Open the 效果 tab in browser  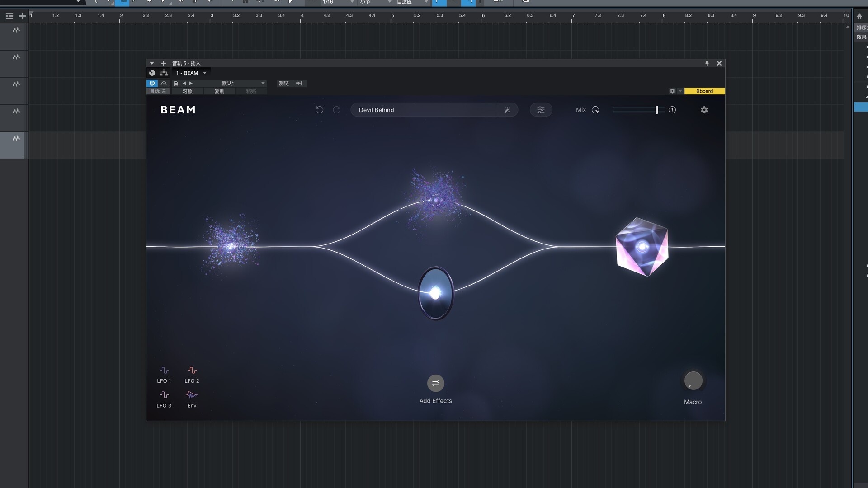point(861,37)
